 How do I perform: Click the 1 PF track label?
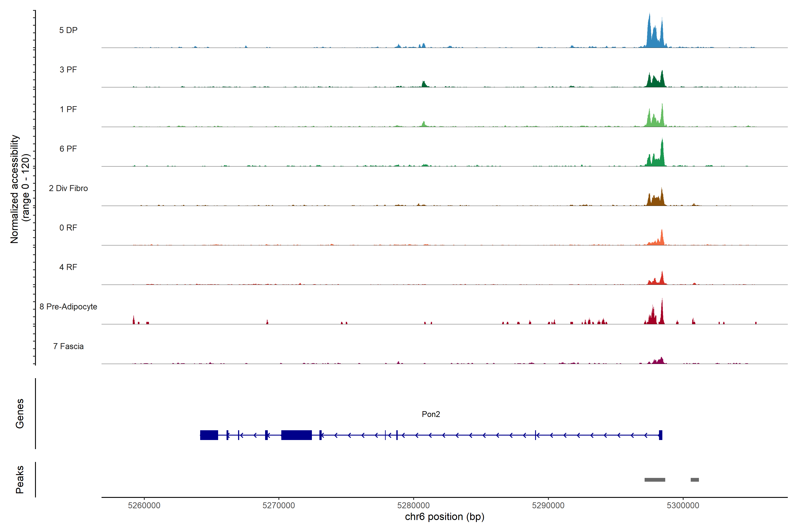click(x=68, y=109)
